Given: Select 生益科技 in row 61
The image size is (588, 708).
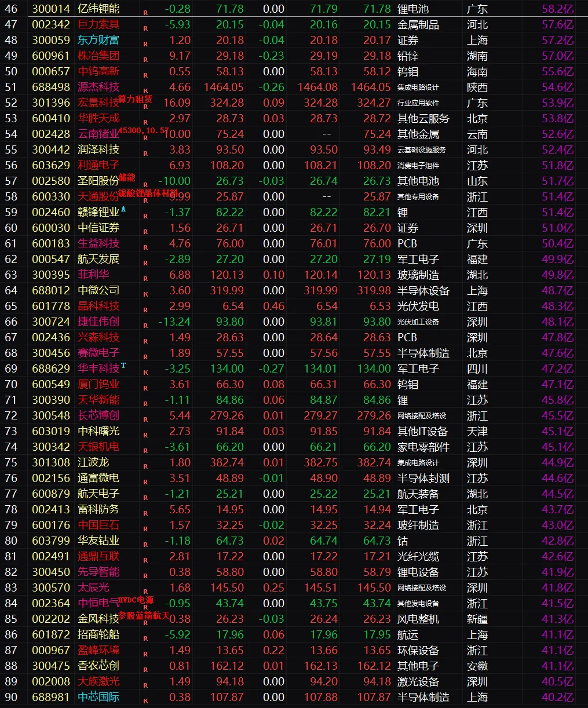Looking at the screenshot, I should (98, 243).
